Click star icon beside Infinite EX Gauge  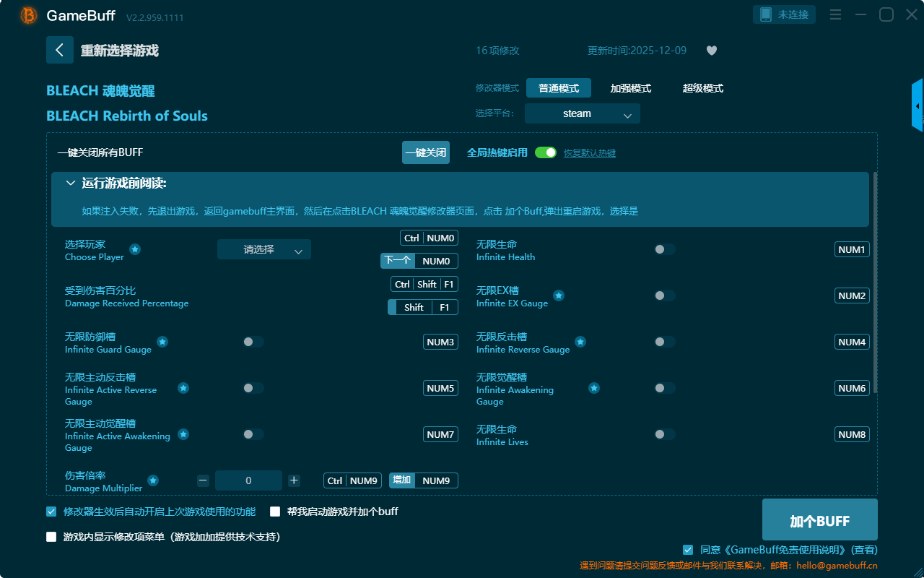pos(559,296)
